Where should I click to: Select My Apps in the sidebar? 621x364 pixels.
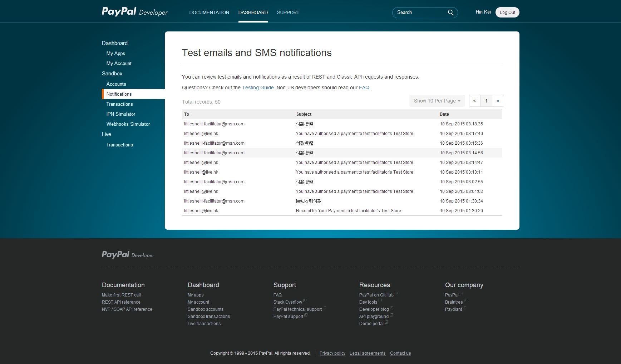(x=115, y=53)
